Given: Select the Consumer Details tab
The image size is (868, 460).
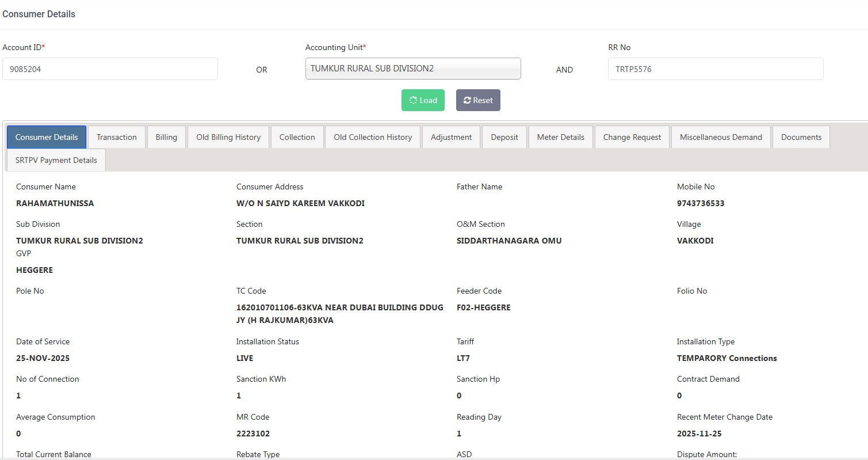Looking at the screenshot, I should coord(47,137).
